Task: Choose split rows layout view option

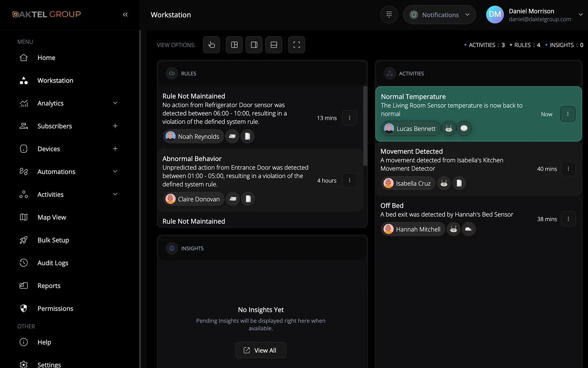Action: click(274, 45)
